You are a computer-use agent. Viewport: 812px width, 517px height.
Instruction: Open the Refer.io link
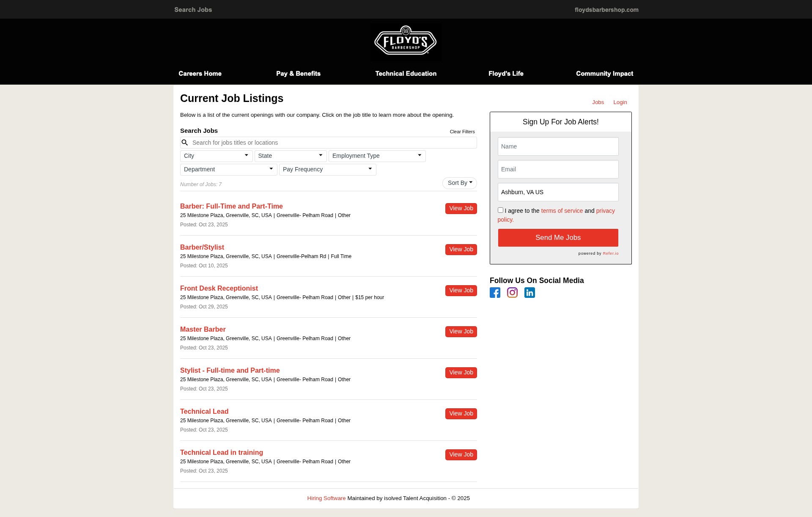click(611, 253)
